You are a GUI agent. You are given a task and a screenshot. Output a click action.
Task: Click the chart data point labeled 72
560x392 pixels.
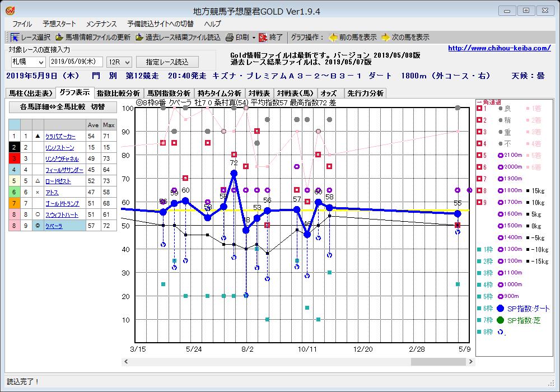tap(234, 174)
